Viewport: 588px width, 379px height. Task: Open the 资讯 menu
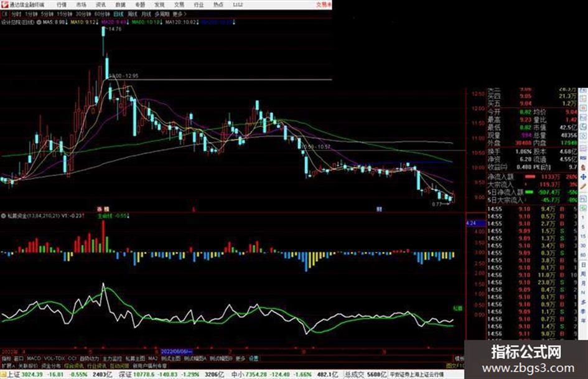tap(101, 5)
